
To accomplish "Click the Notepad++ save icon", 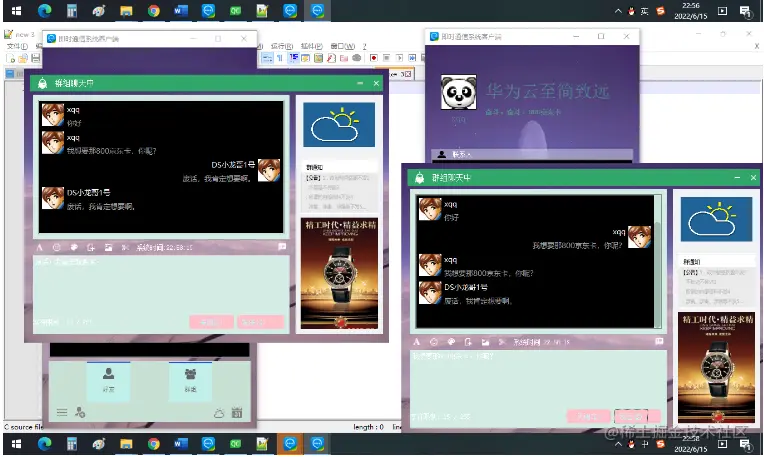I will 36,58.
